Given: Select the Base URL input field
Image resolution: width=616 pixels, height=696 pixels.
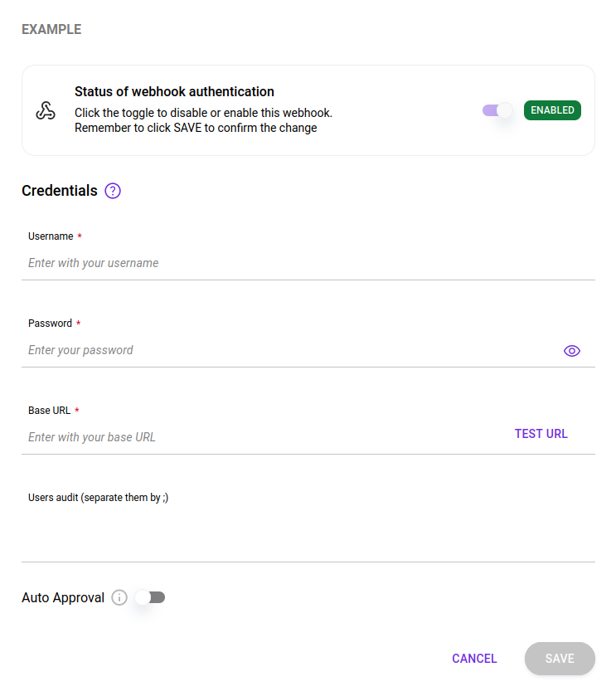Looking at the screenshot, I should (x=249, y=436).
